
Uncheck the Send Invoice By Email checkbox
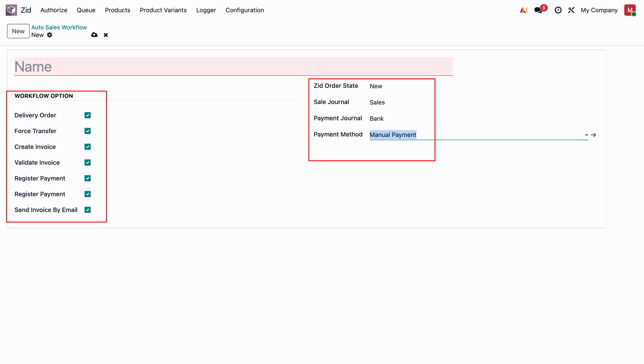click(x=88, y=210)
